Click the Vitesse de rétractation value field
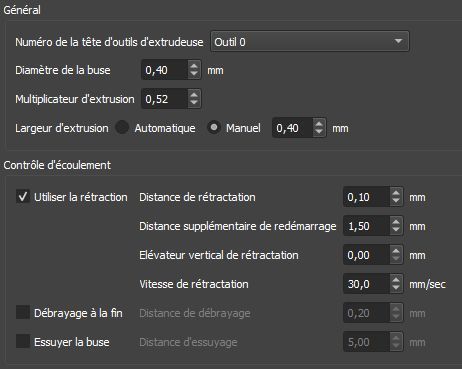Image resolution: width=462 pixels, height=369 pixels. [366, 284]
